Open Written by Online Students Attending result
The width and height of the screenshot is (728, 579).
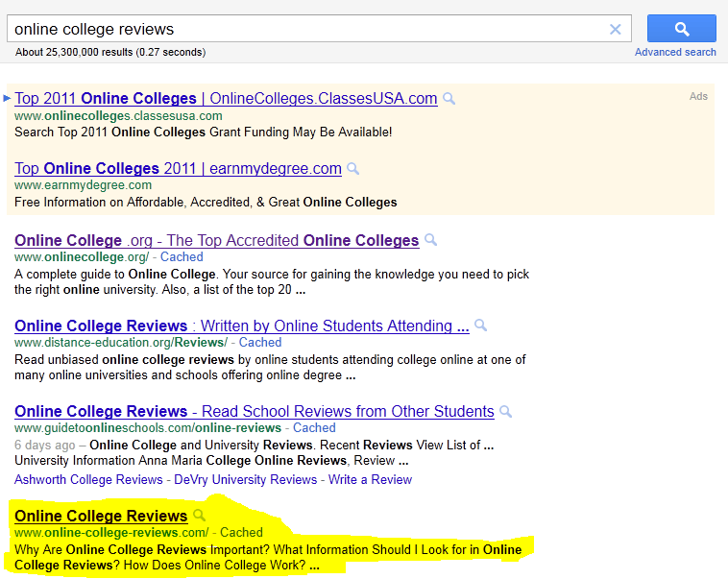[x=242, y=326]
